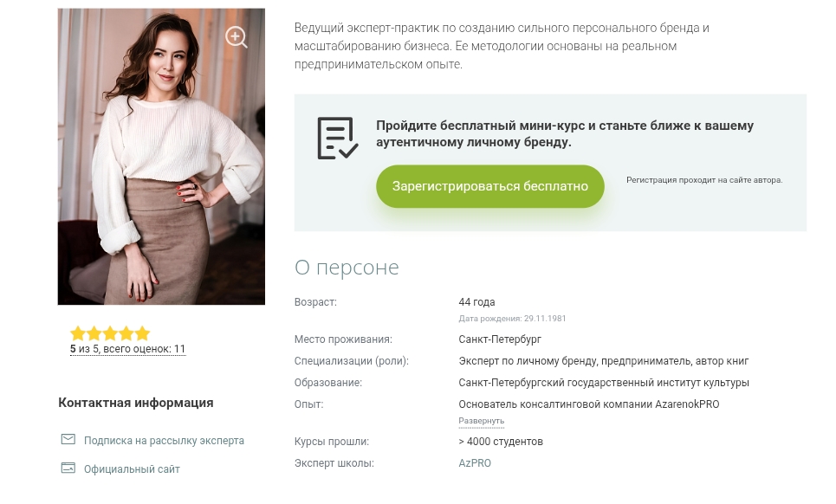Click the card icon next to Официальный сайт
The width and height of the screenshot is (836, 504).
[x=68, y=468]
